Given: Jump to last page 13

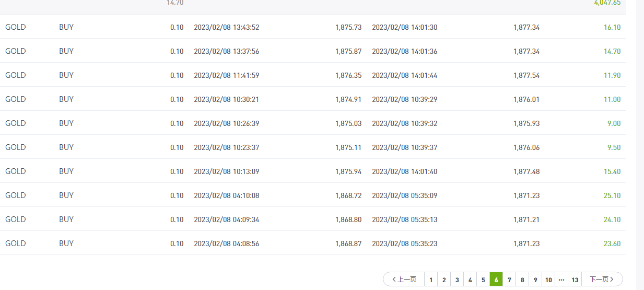Looking at the screenshot, I should pos(575,280).
